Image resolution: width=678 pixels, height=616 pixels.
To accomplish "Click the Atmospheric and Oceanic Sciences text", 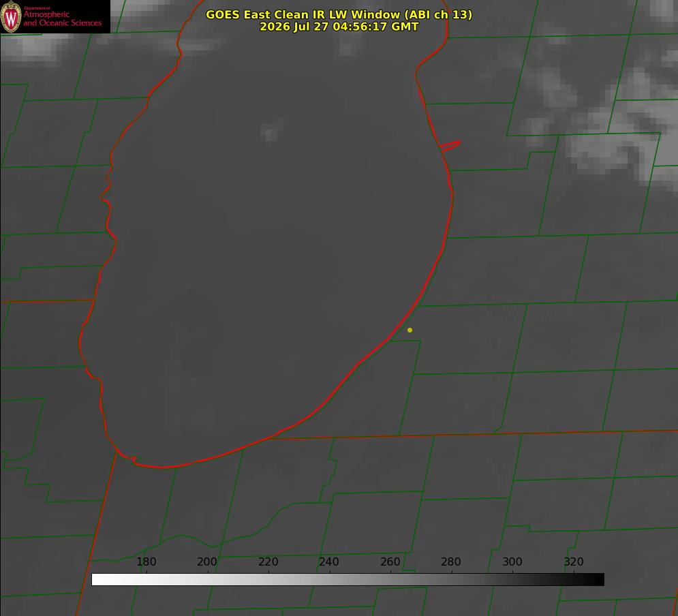I will point(63,18).
